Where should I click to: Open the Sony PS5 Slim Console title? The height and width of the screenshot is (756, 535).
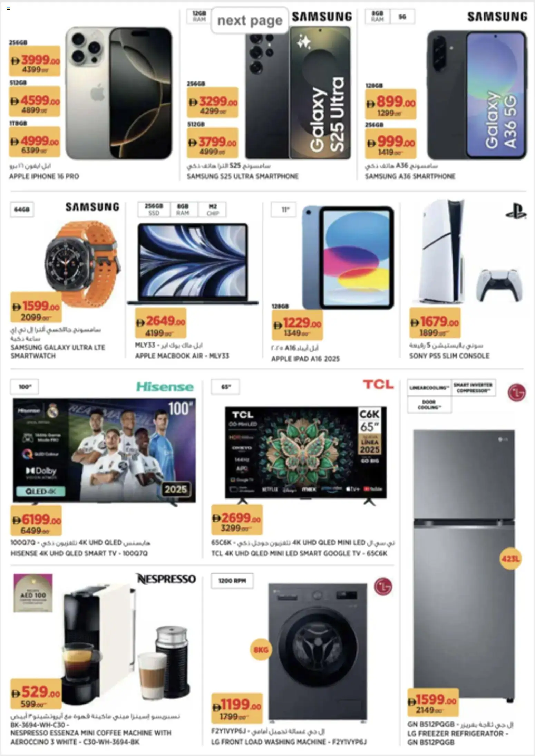click(x=449, y=356)
